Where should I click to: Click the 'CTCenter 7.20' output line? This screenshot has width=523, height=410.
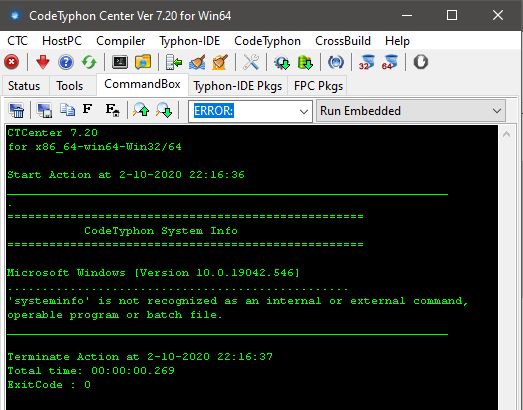tap(53, 133)
